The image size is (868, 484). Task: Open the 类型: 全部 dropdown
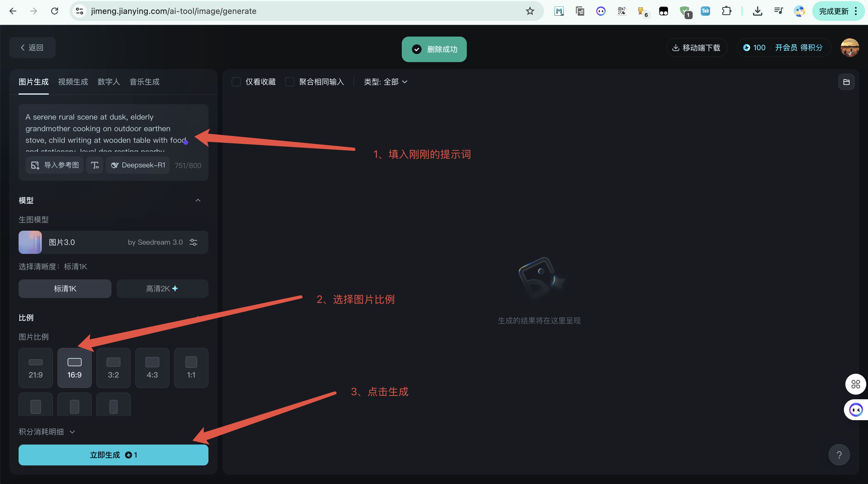(x=386, y=82)
